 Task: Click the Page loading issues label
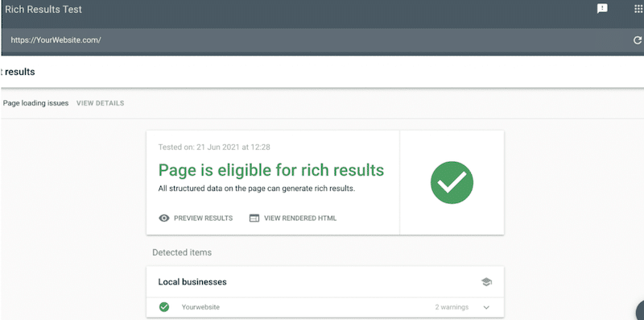click(35, 103)
